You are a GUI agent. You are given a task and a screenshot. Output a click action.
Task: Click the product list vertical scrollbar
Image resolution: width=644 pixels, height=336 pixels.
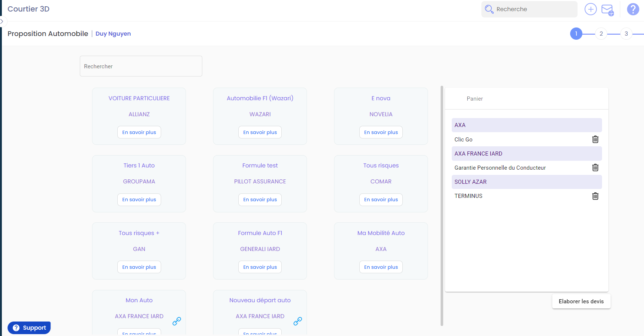[x=442, y=206]
